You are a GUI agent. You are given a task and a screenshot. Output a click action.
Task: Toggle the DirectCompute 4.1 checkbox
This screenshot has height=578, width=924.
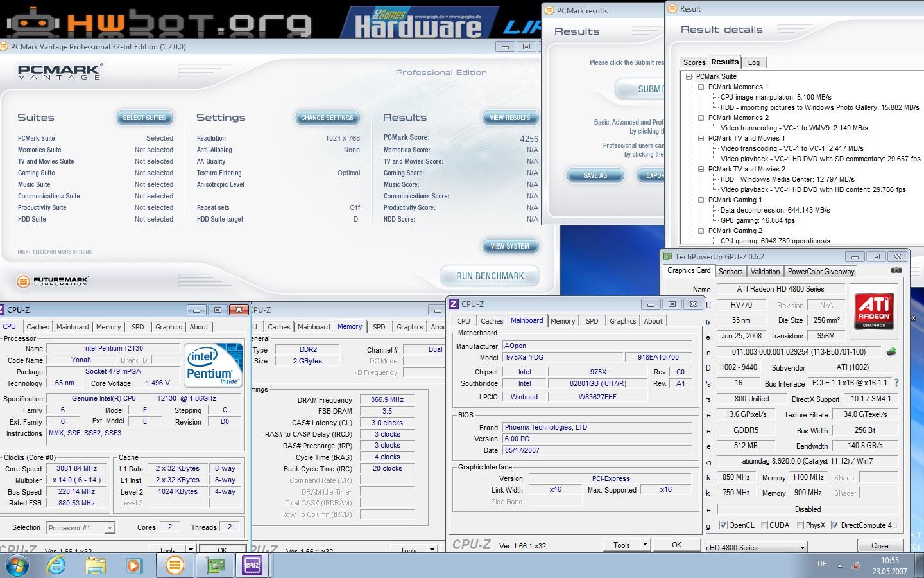pos(835,525)
